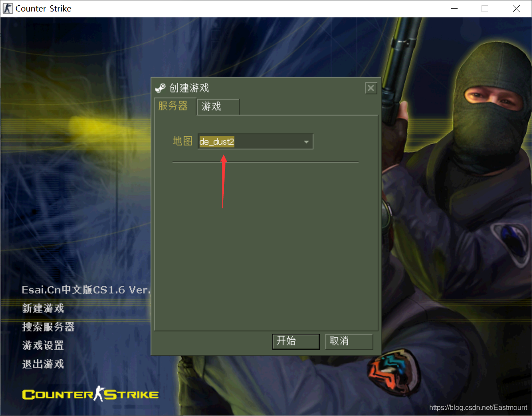Minimize the Counter-Strike window
The width and height of the screenshot is (532, 416).
pos(454,8)
